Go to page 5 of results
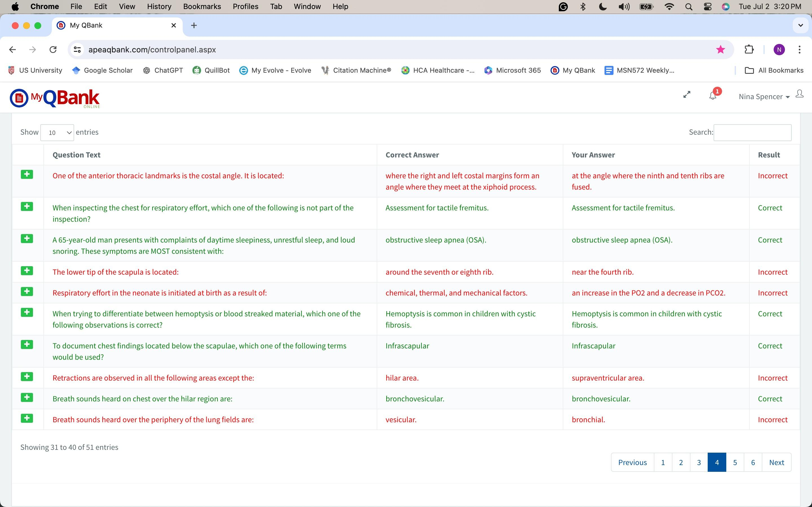 (x=735, y=462)
